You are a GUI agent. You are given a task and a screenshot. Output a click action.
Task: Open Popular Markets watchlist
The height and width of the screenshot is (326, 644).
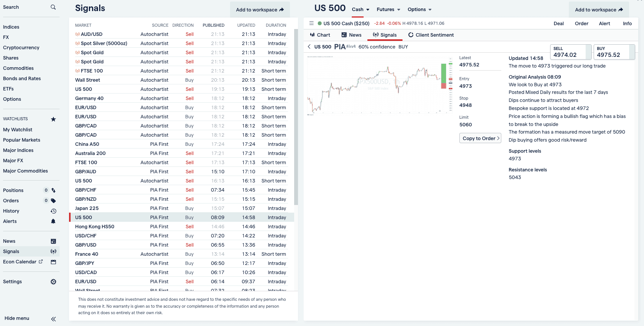pyautogui.click(x=21, y=140)
